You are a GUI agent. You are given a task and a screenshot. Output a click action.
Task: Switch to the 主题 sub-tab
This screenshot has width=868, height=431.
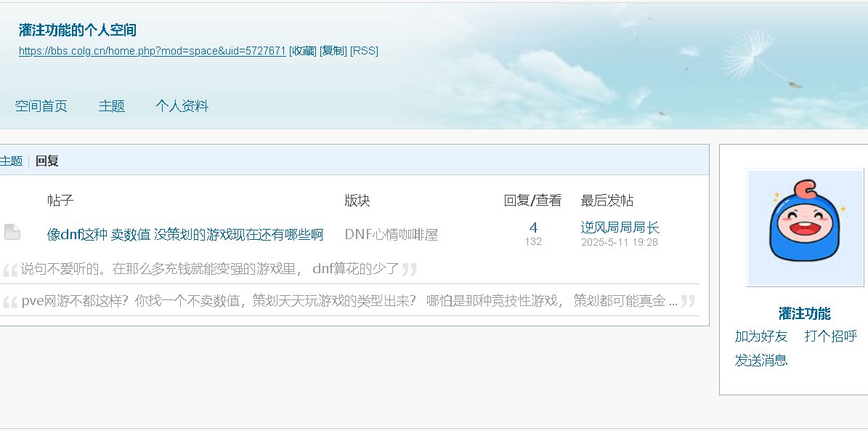11,161
